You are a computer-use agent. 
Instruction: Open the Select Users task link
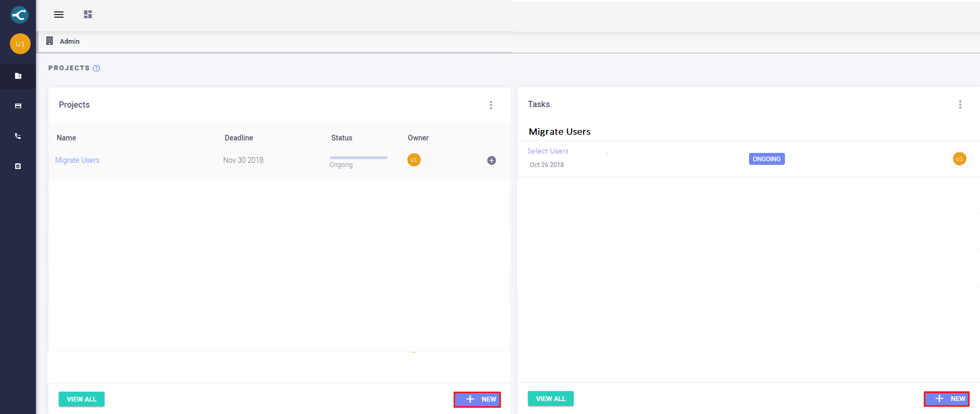[548, 151]
